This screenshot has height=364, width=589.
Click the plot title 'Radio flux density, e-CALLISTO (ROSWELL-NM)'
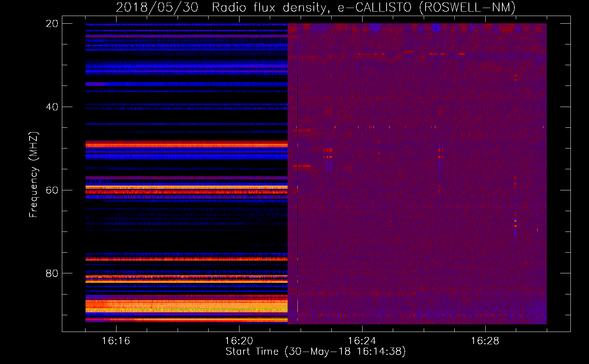point(364,8)
